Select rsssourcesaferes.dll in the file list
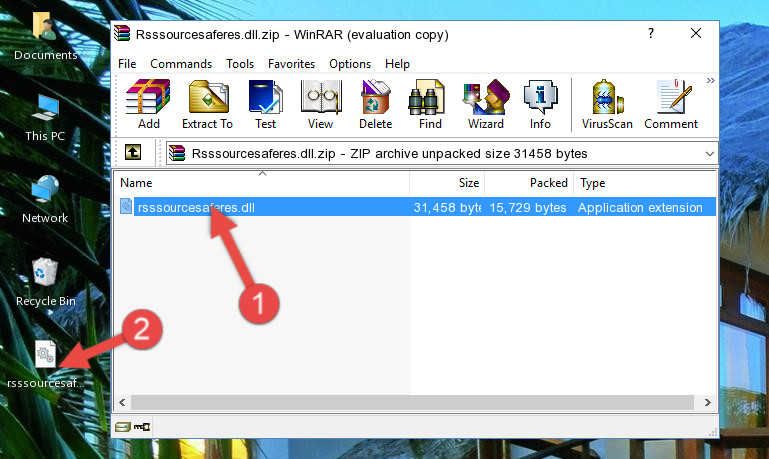Viewport: 769px width, 459px height. click(196, 207)
